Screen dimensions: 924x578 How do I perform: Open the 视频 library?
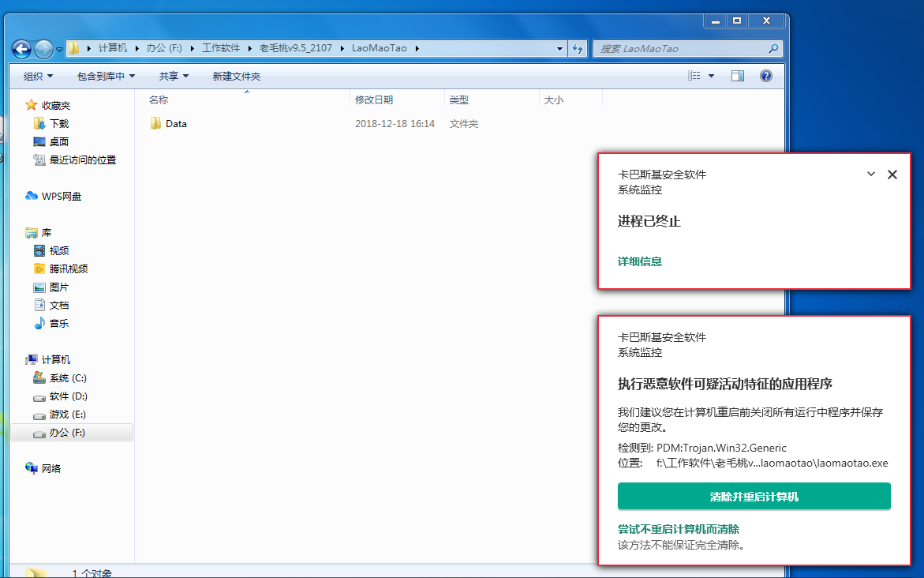(x=58, y=251)
